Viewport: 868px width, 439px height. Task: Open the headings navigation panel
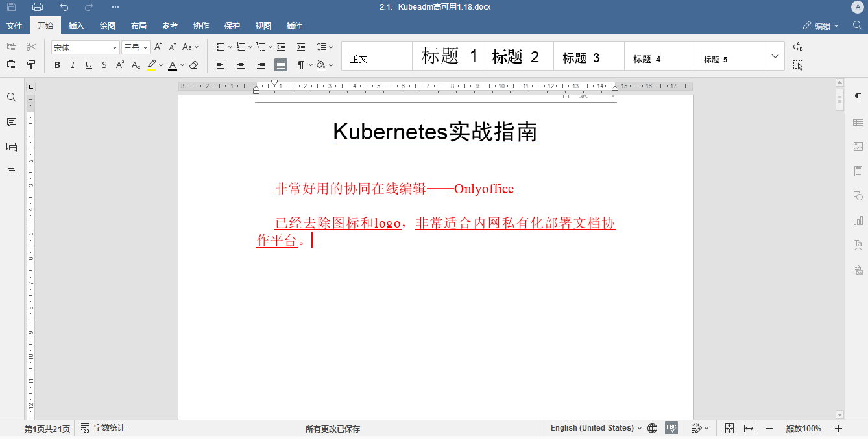point(12,171)
